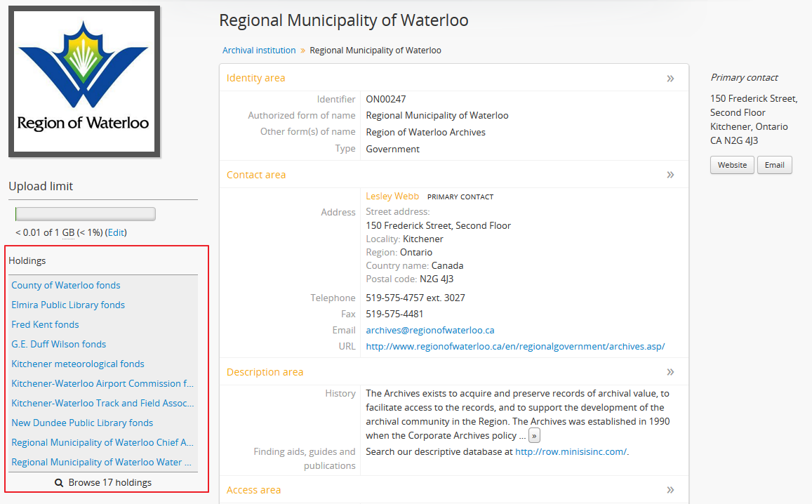Expand the Access area section chevron
Image resolution: width=812 pixels, height=504 pixels.
coord(670,490)
